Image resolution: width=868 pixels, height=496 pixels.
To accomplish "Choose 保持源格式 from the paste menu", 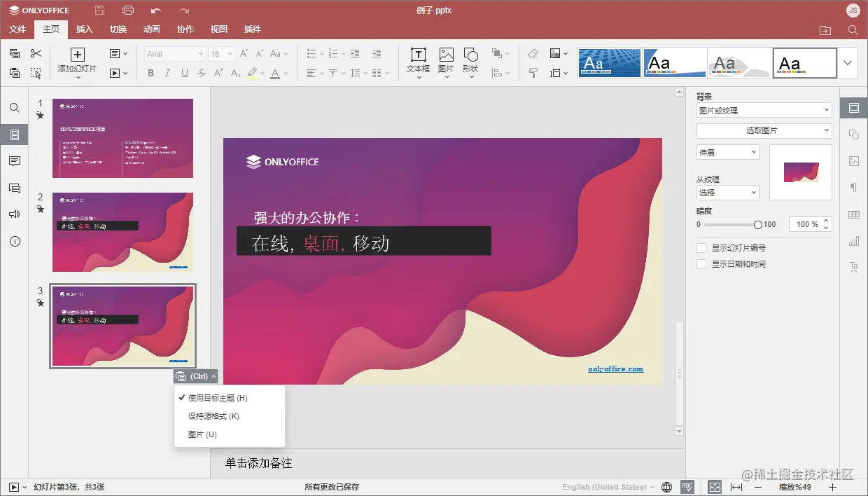I will [x=213, y=415].
